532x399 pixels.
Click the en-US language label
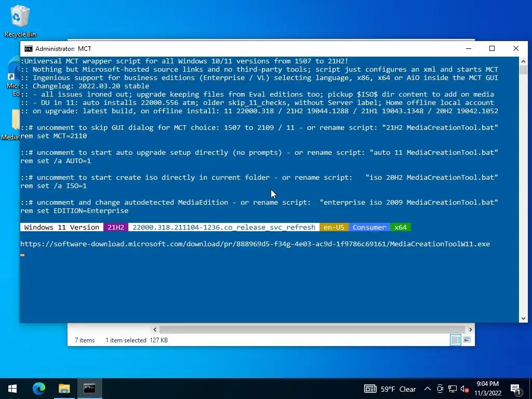pos(334,228)
